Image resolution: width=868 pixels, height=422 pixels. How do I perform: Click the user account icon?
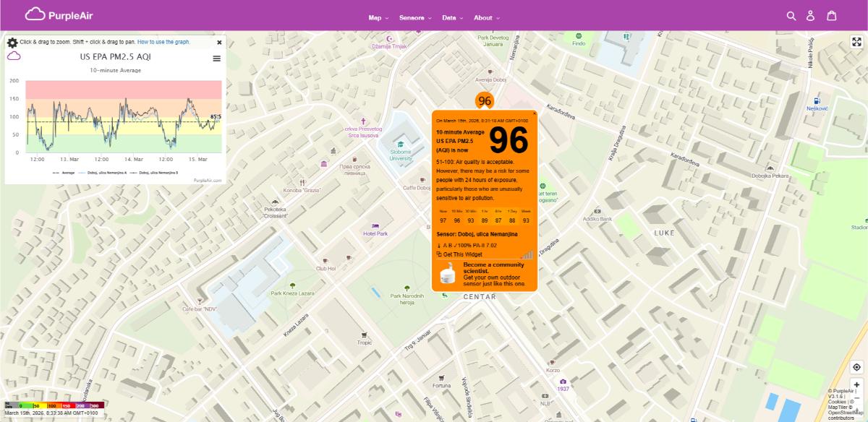coord(810,14)
